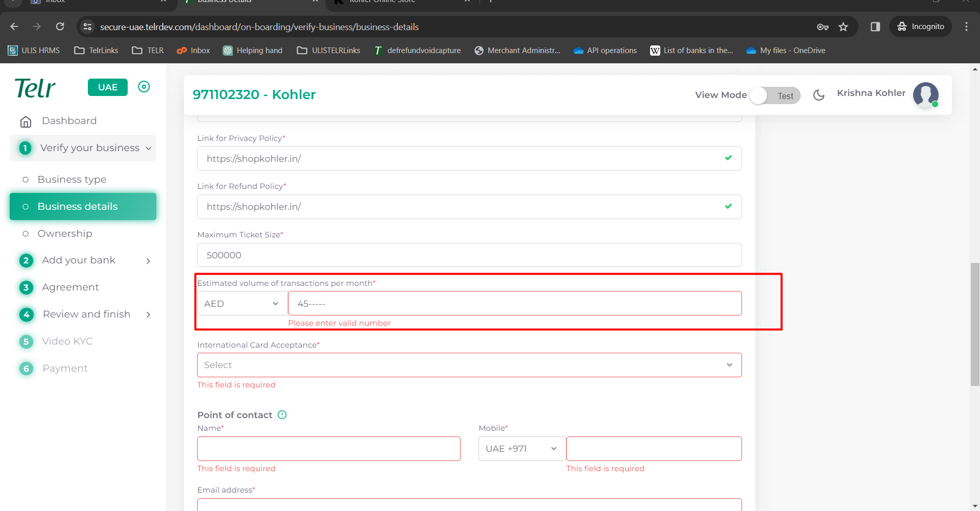Open Merchant Administr... bookmark
This screenshot has width=980, height=511.
click(517, 51)
